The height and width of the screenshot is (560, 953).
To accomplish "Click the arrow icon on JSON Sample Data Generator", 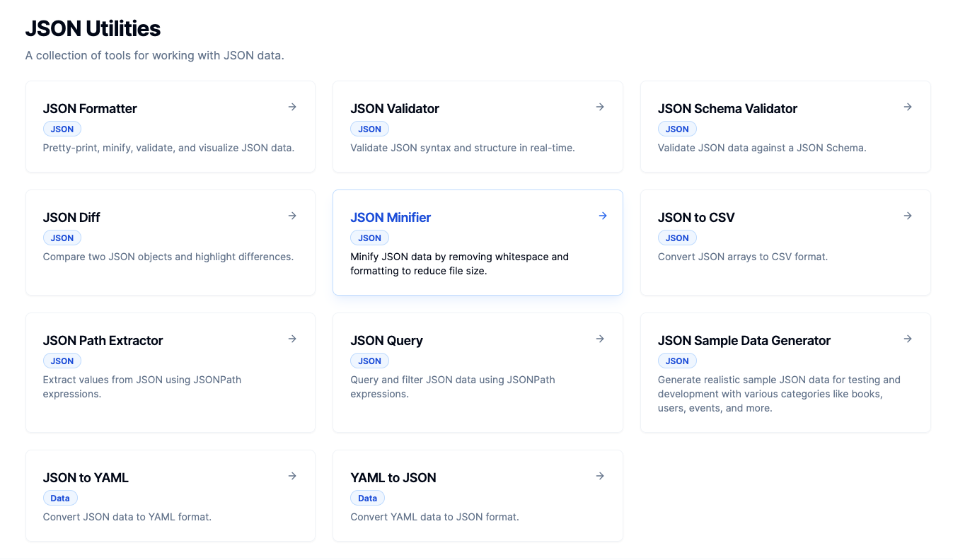I will [908, 339].
